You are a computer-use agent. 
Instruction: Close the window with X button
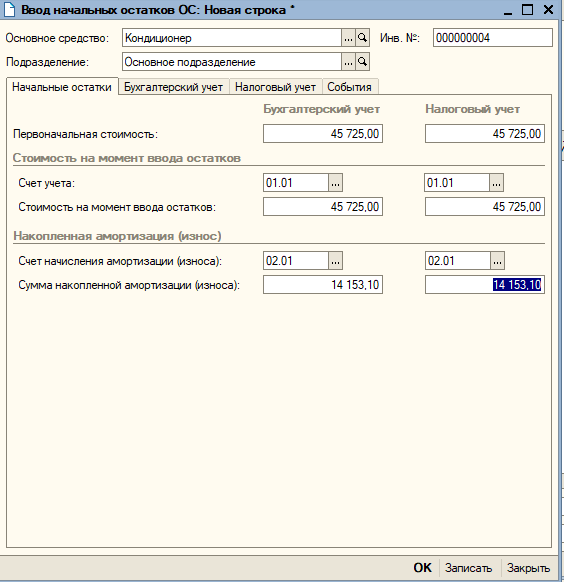click(548, 10)
